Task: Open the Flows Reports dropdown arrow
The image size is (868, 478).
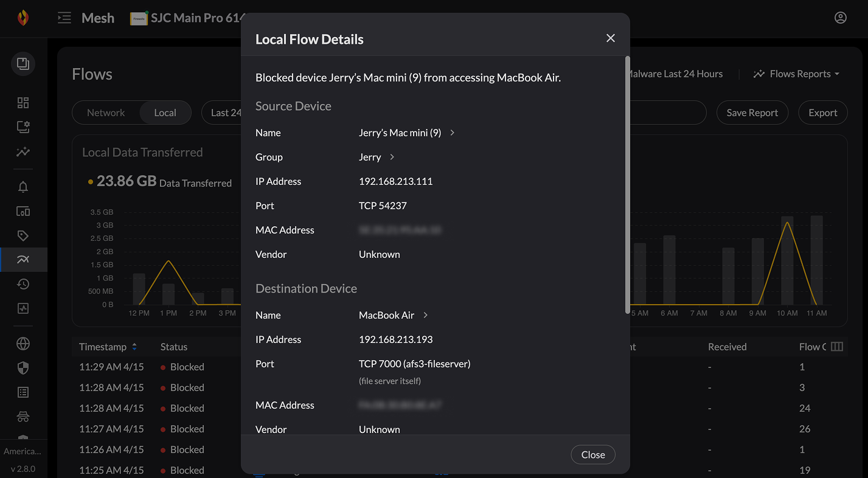Action: coord(837,74)
